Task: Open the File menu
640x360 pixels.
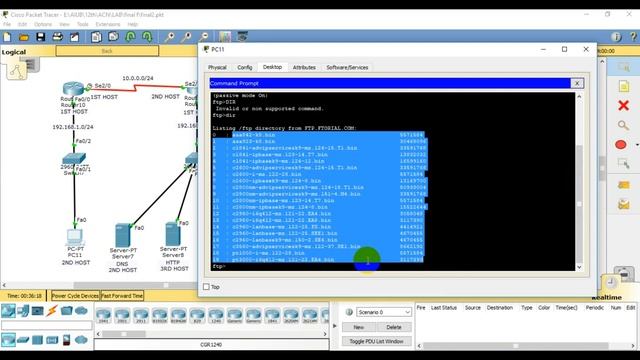Action: click(x=7, y=24)
